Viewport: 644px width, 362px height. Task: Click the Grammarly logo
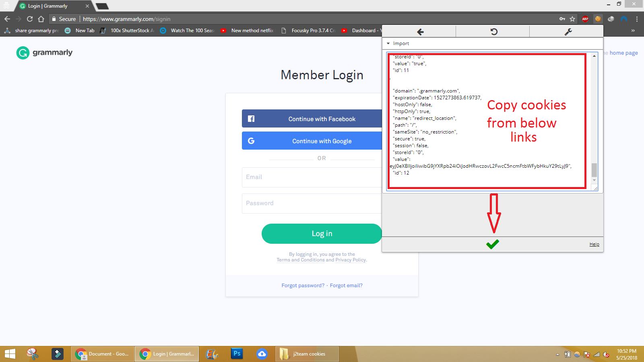click(44, 53)
